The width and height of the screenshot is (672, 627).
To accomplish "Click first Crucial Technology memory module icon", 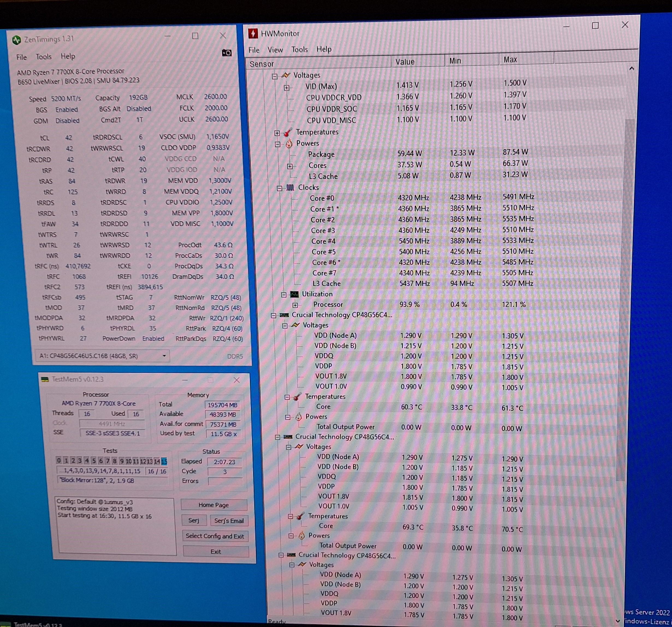I will (284, 315).
